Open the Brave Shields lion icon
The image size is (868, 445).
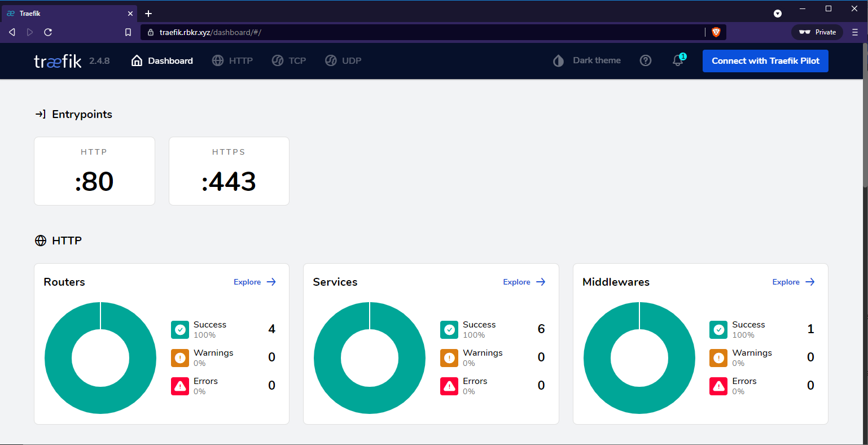click(x=716, y=32)
